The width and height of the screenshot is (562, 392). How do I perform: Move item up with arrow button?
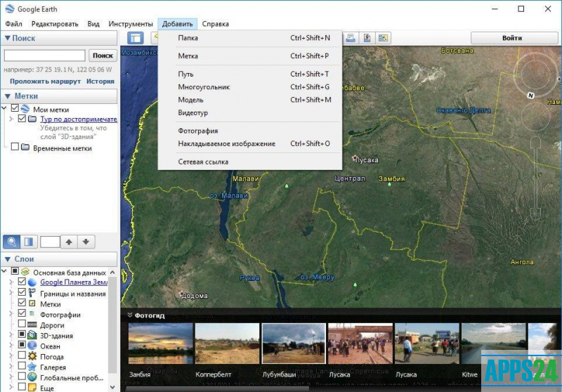tap(69, 242)
